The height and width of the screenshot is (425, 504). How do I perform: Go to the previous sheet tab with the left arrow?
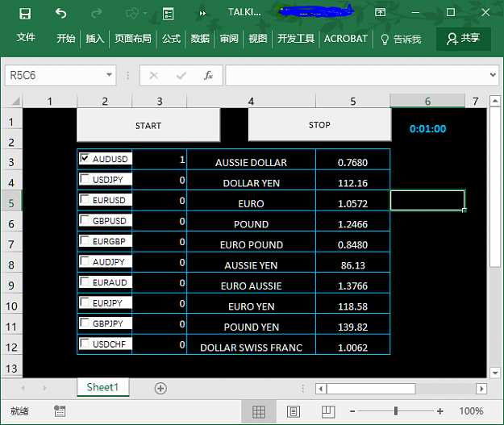click(x=23, y=389)
